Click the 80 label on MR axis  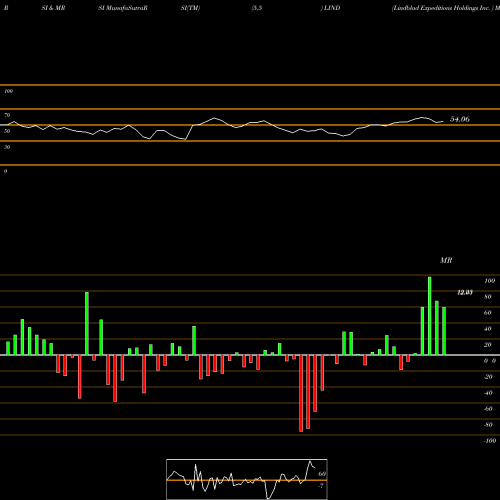[488, 297]
